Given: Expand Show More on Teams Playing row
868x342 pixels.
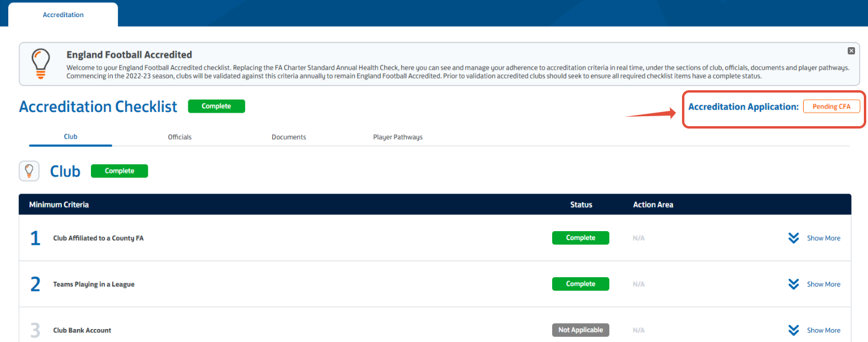Looking at the screenshot, I should click(x=823, y=284).
